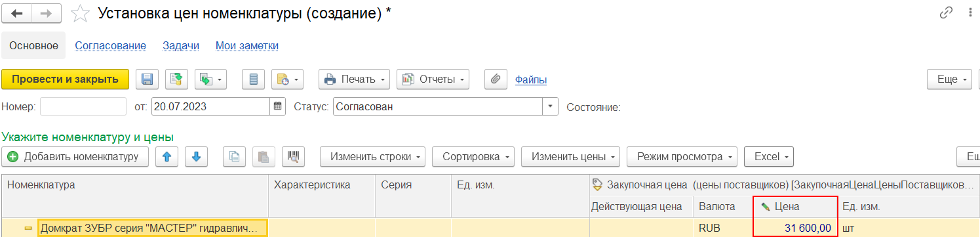Select the price cell 31 600,00
This screenshot has height=237, width=980.
click(796, 228)
